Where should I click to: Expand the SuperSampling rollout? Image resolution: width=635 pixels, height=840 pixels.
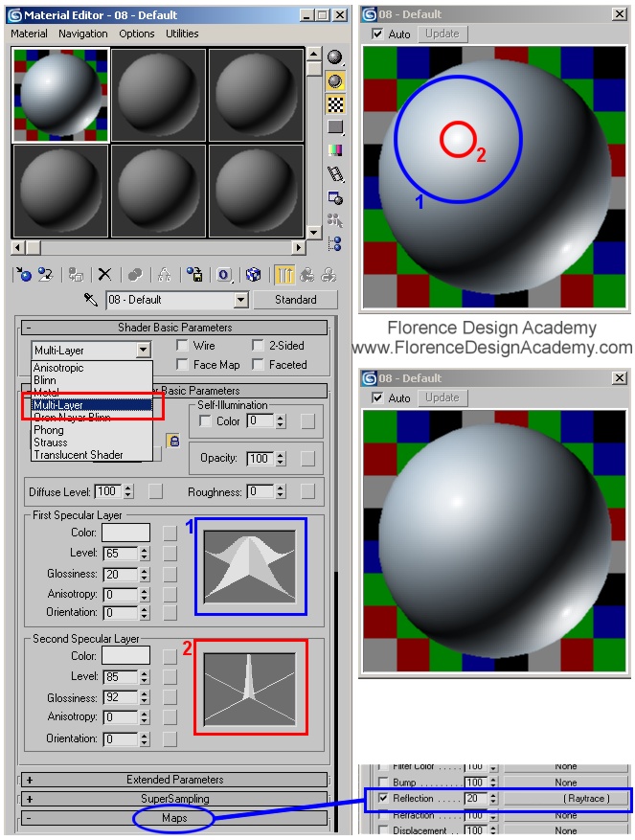point(174,799)
